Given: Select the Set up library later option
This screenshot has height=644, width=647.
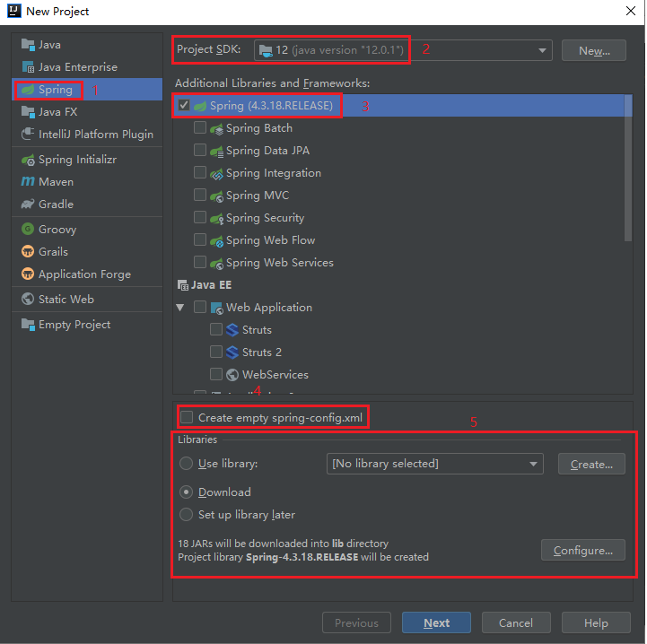Looking at the screenshot, I should [186, 515].
